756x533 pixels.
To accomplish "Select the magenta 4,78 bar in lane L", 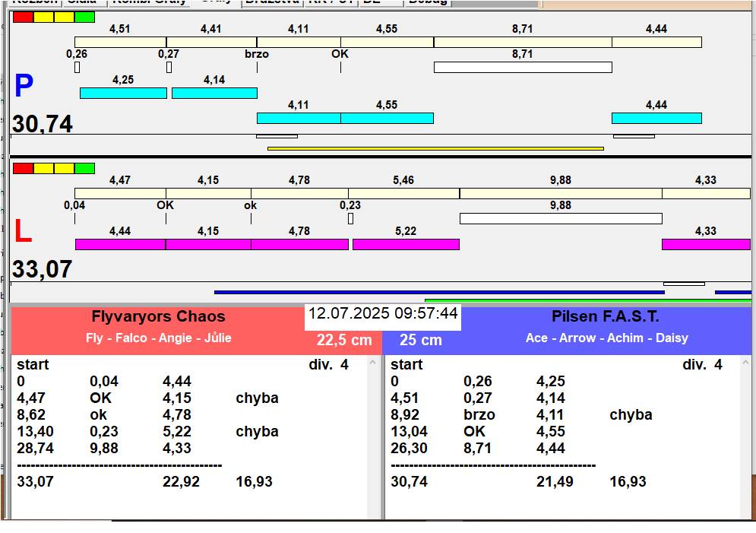I will pyautogui.click(x=300, y=245).
